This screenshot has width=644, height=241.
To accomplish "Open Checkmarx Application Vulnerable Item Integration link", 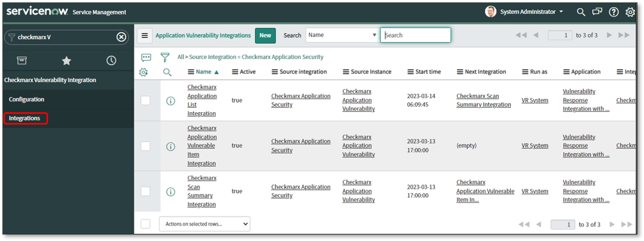I will [202, 146].
